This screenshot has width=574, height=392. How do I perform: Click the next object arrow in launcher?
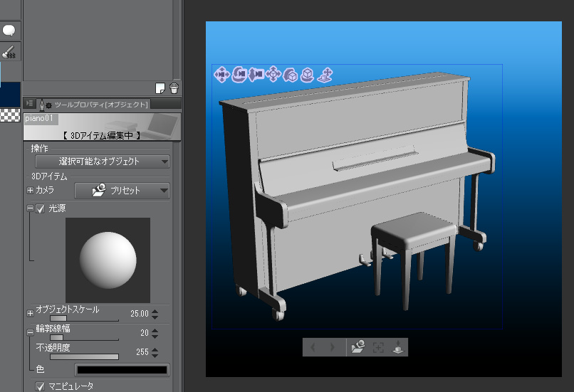tap(333, 347)
